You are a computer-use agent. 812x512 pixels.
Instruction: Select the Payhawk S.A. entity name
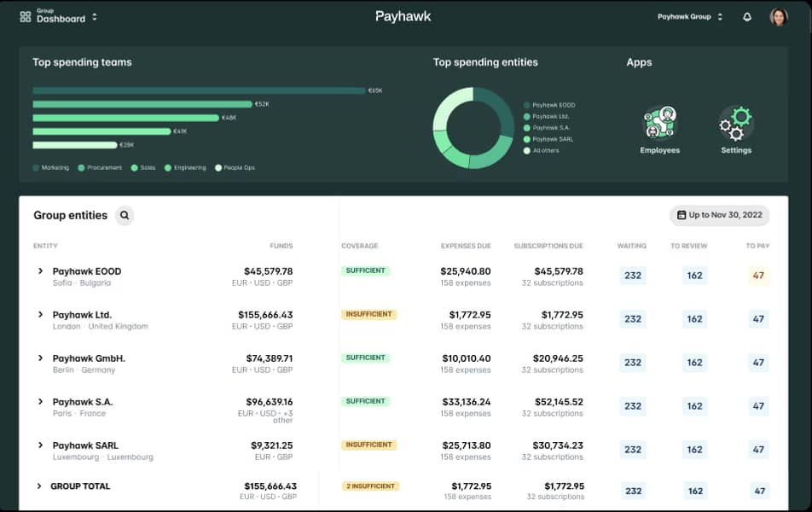click(x=83, y=402)
